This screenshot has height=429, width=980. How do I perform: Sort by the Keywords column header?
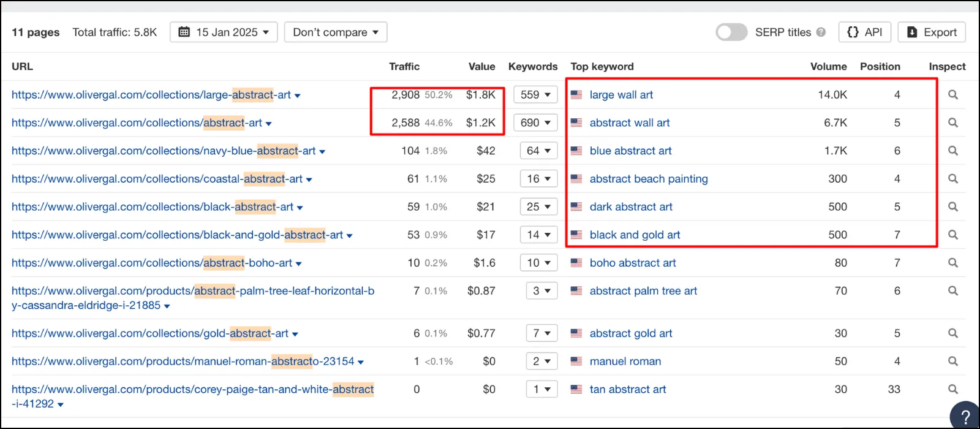pyautogui.click(x=533, y=66)
